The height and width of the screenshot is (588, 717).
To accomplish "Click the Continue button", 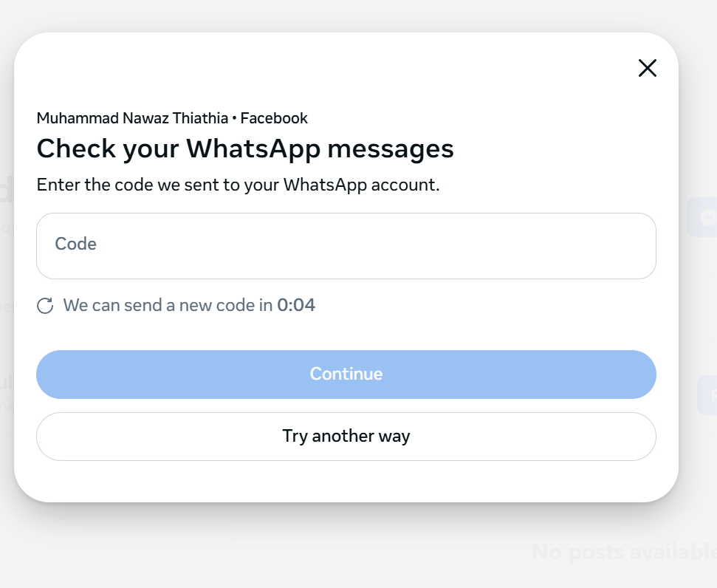I will [x=346, y=375].
